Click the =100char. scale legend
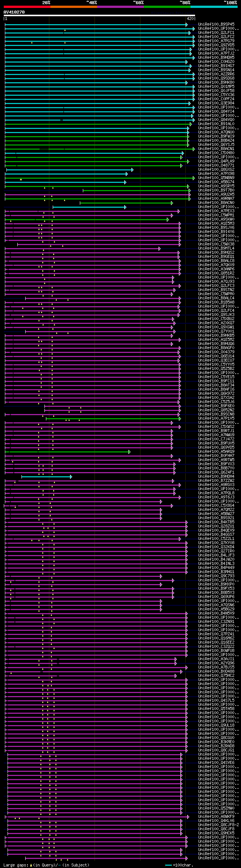Viewport: 241px width, 868px height. 180,865
